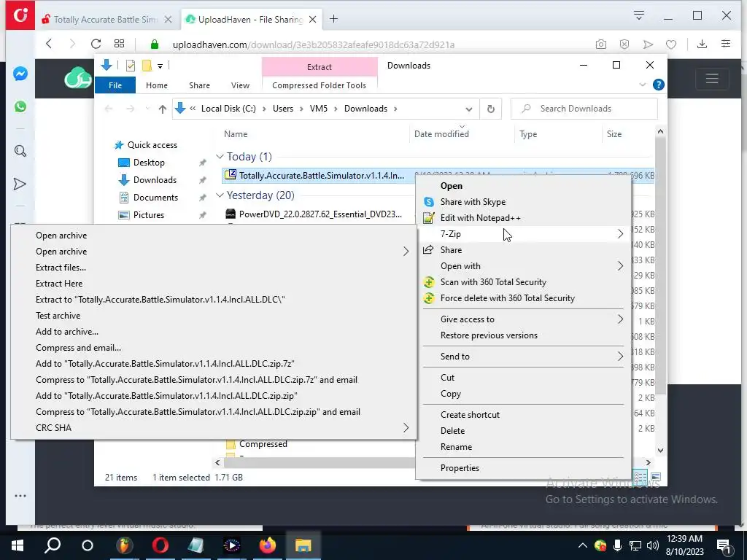Screen dimensions: 747x560
Task: Expand the Send to submenu
Action: [522, 357]
